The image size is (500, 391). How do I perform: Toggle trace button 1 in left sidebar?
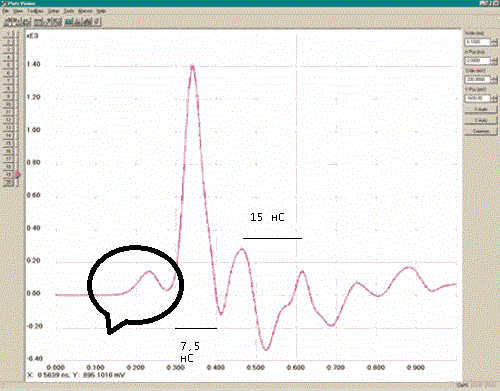[x=8, y=34]
